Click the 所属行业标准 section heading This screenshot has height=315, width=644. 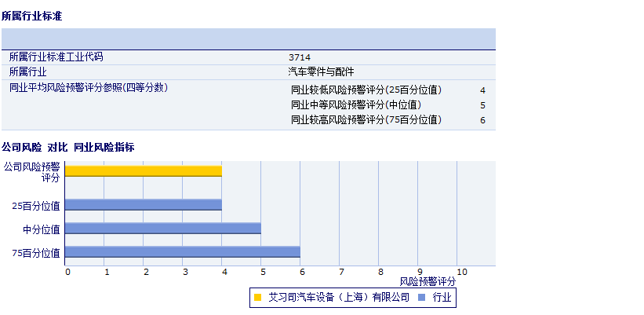click(x=31, y=16)
